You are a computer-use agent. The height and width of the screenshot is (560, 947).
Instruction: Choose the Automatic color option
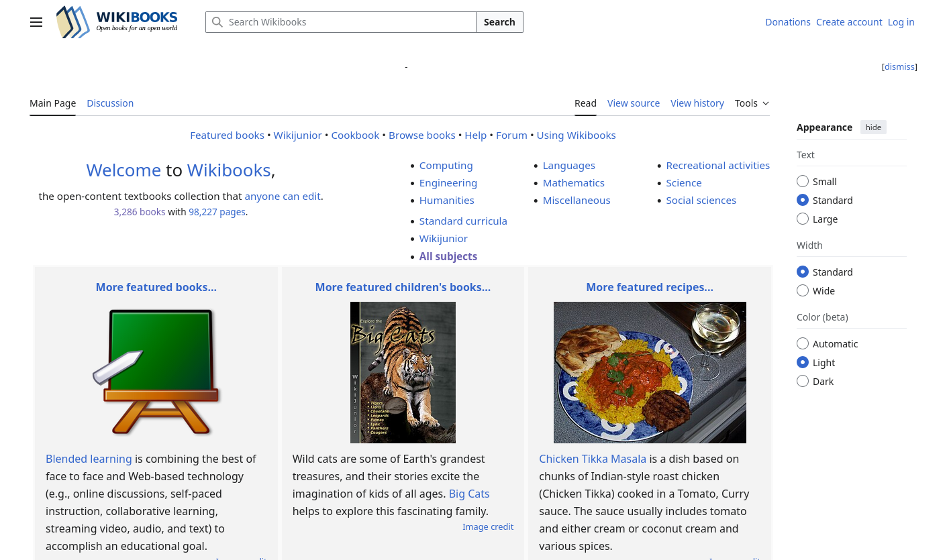[x=803, y=344]
